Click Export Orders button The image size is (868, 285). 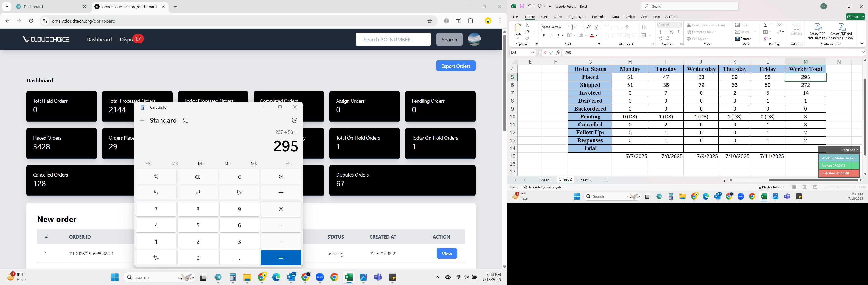pyautogui.click(x=456, y=66)
